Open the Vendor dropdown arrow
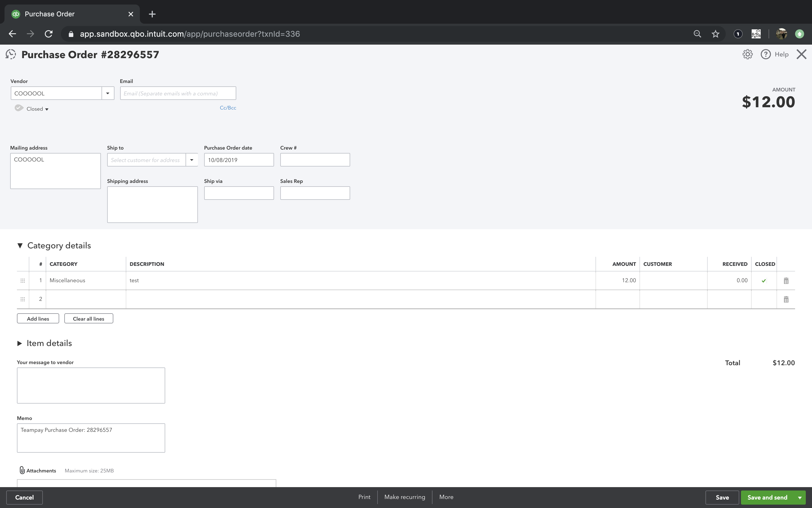Viewport: 812px width, 508px height. click(x=108, y=93)
